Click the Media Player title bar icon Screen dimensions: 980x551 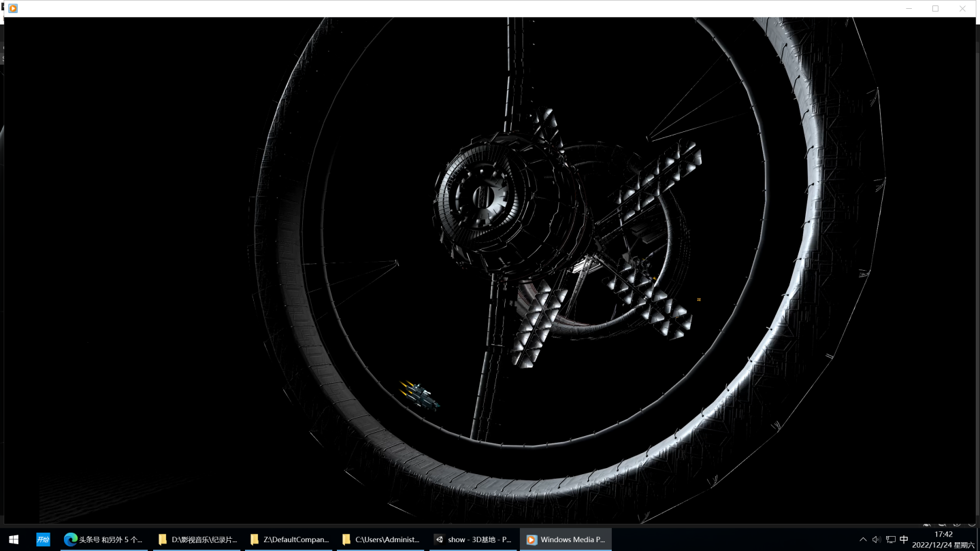[13, 8]
